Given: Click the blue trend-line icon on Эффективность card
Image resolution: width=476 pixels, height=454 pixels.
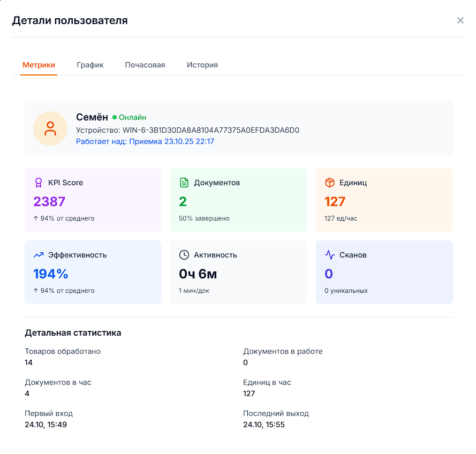Looking at the screenshot, I should pyautogui.click(x=37, y=255).
